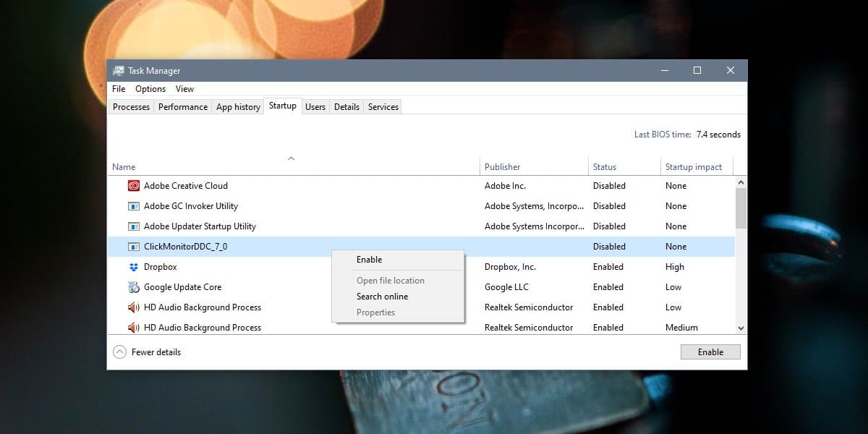Click the Task Manager title bar icon
Viewport: 868px width, 434px height.
coord(118,71)
